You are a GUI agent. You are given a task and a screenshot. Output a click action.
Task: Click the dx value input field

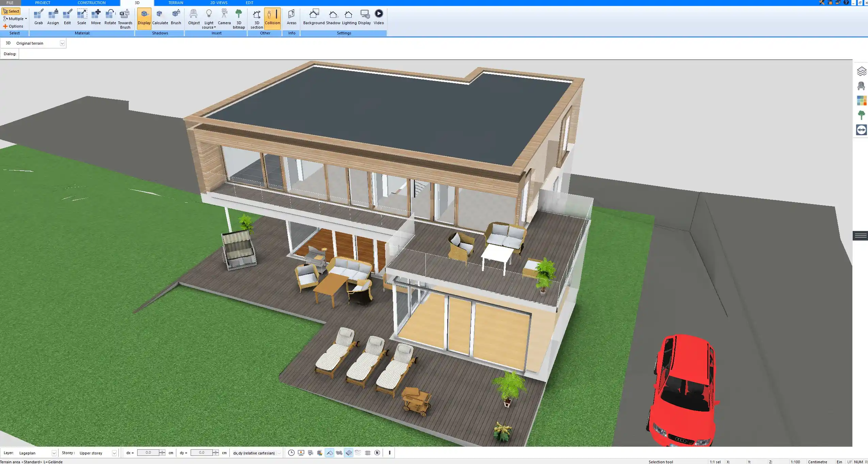(148, 453)
